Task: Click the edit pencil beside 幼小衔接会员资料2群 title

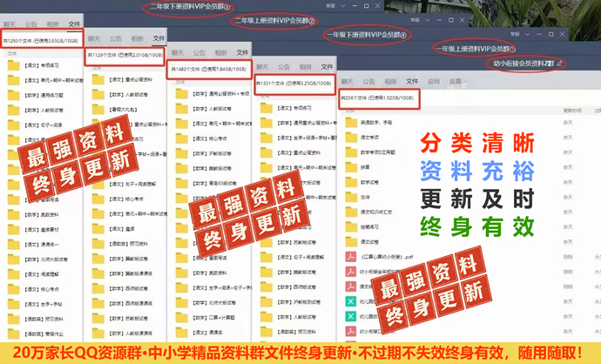Action: click(x=559, y=64)
